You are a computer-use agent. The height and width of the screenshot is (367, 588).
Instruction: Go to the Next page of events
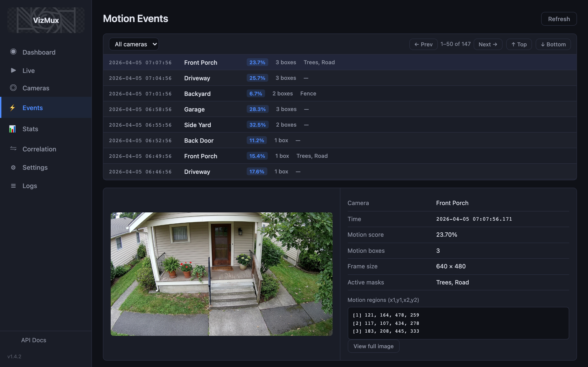(x=488, y=44)
